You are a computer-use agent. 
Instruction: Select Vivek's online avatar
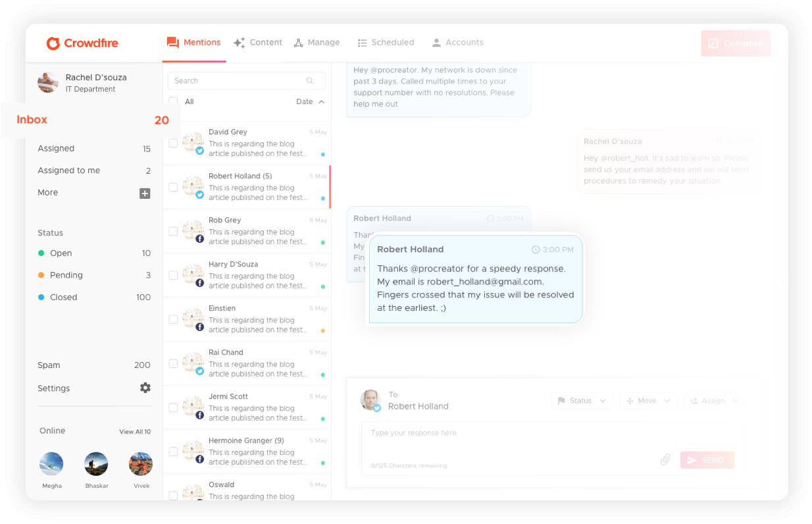pos(141,464)
